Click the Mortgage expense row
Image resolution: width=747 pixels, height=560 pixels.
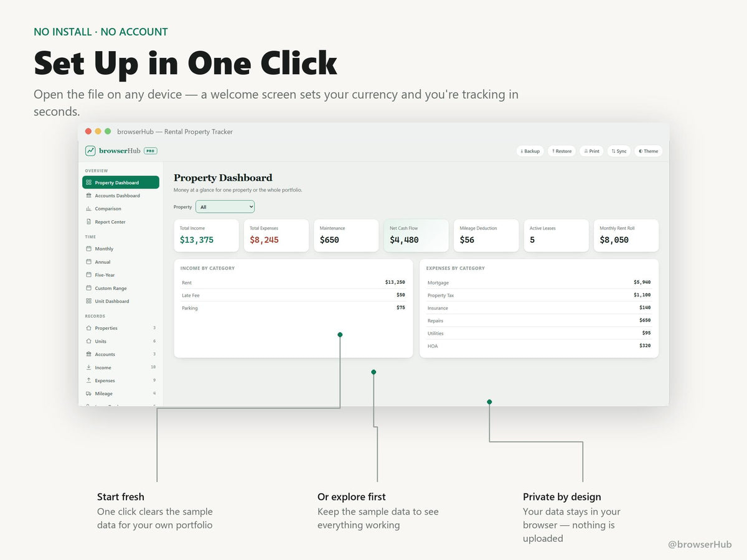click(539, 282)
